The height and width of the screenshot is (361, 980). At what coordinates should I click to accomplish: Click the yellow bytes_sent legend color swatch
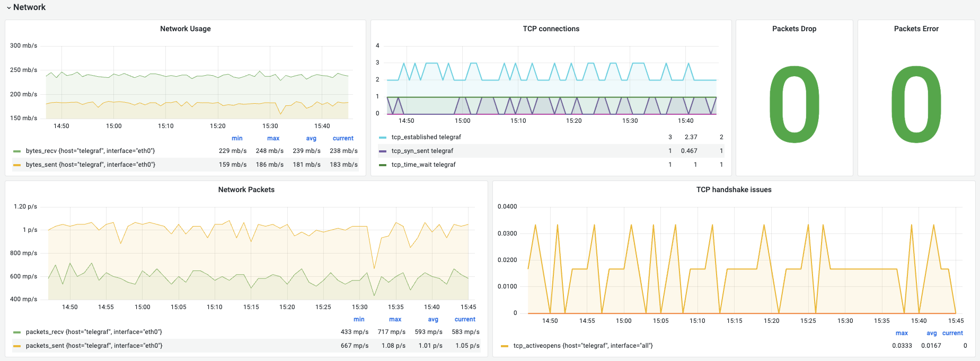click(17, 165)
